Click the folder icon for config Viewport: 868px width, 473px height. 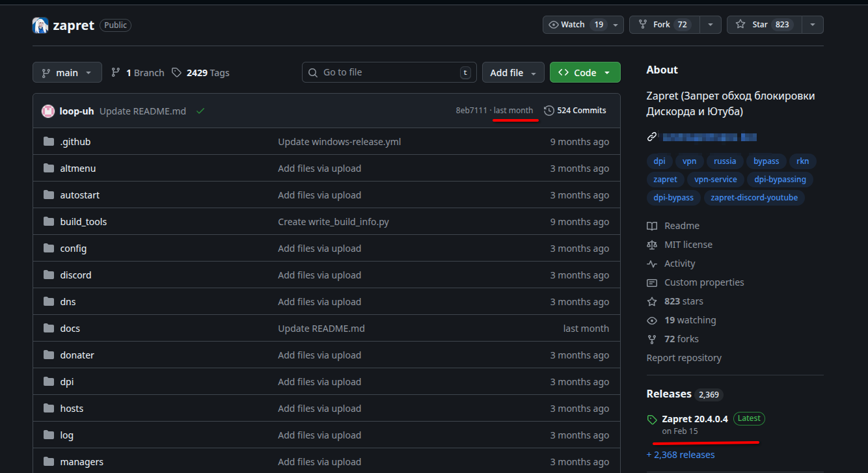[x=49, y=249]
